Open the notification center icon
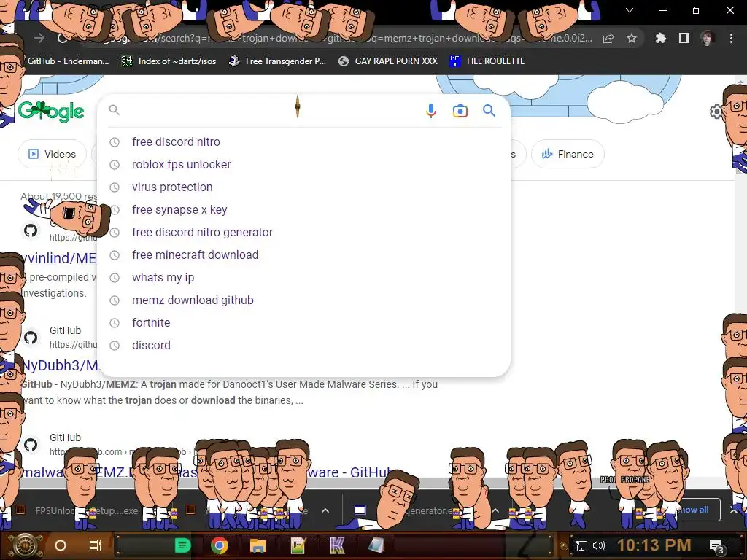747x560 pixels. [718, 546]
